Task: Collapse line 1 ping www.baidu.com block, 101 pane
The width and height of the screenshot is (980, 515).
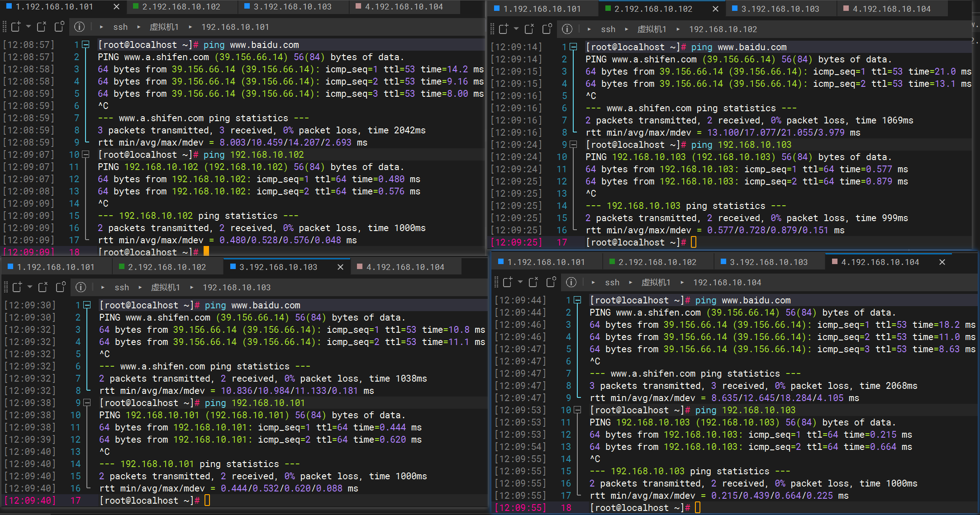Action: coord(86,45)
